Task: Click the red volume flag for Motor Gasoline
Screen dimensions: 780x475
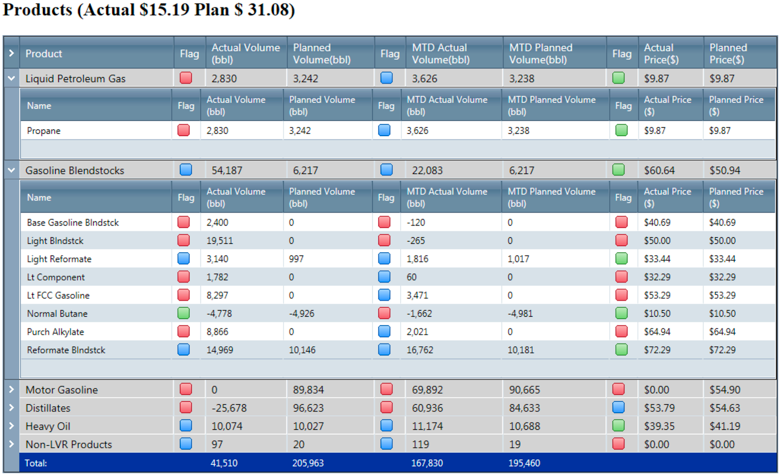Action: click(x=186, y=389)
